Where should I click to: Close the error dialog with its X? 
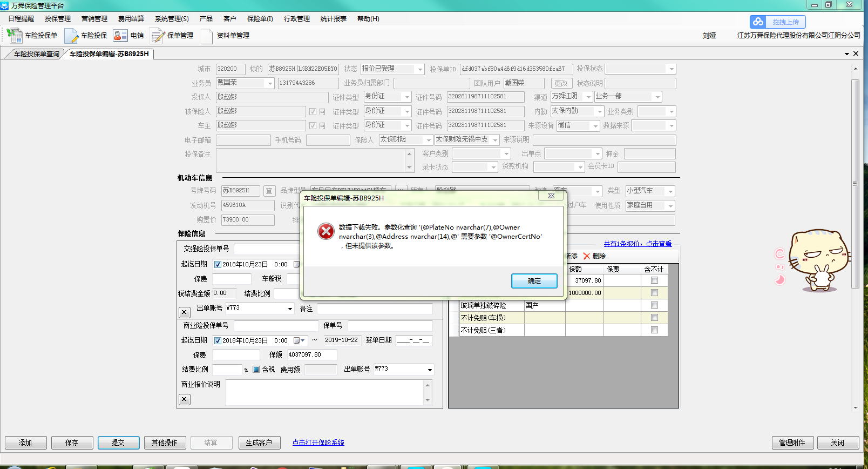(x=551, y=196)
